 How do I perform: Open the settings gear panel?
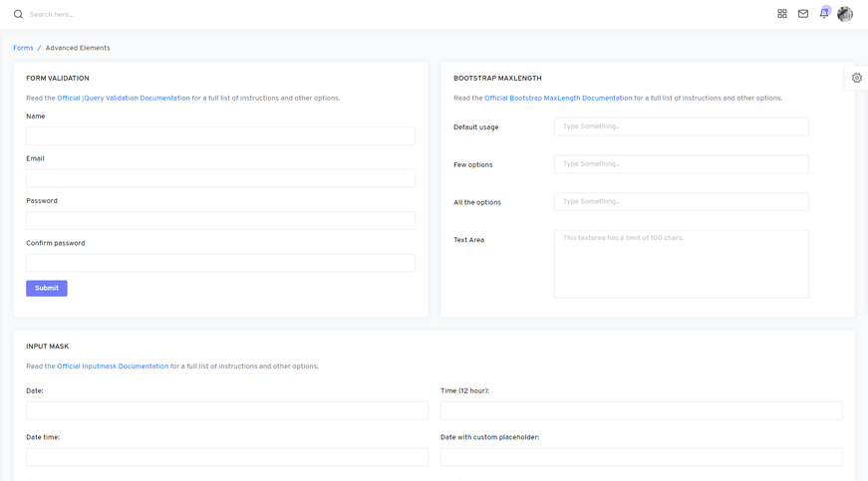tap(857, 78)
